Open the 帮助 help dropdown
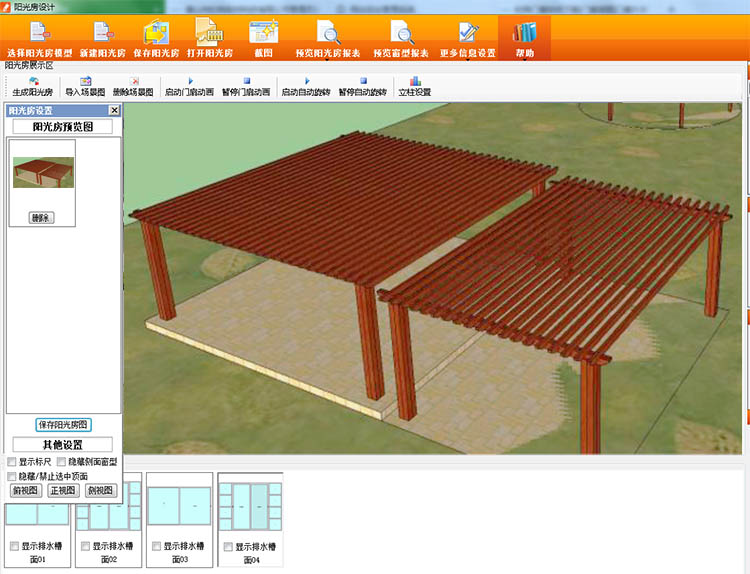 [525, 39]
